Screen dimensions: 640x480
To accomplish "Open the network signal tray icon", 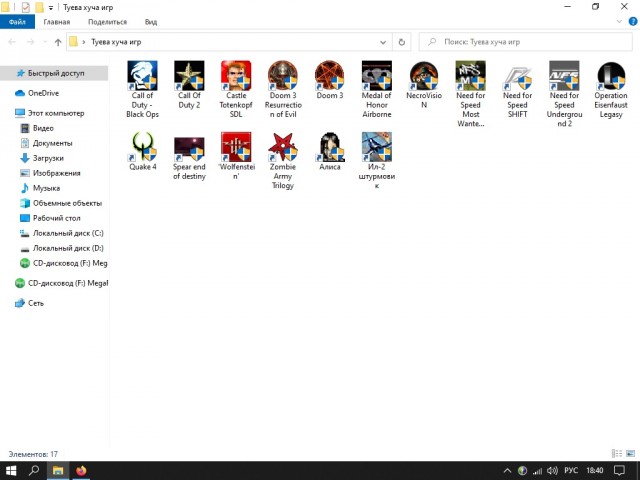I will pos(537,471).
